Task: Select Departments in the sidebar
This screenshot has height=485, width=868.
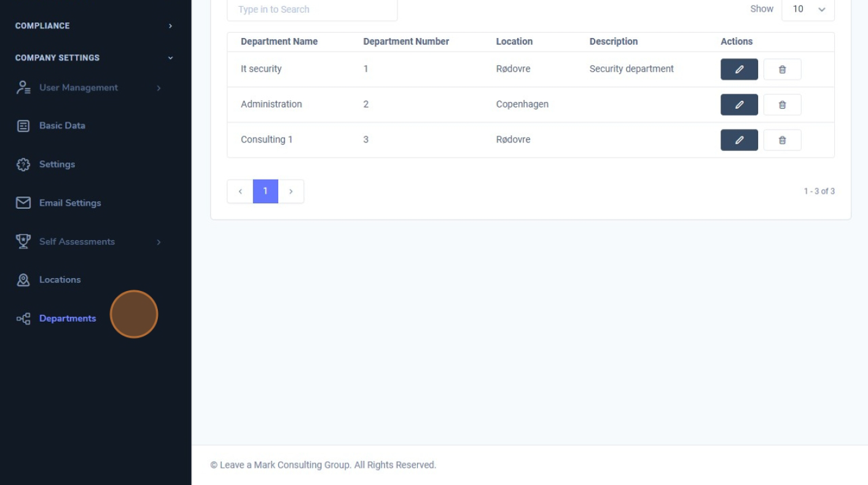Action: (68, 318)
